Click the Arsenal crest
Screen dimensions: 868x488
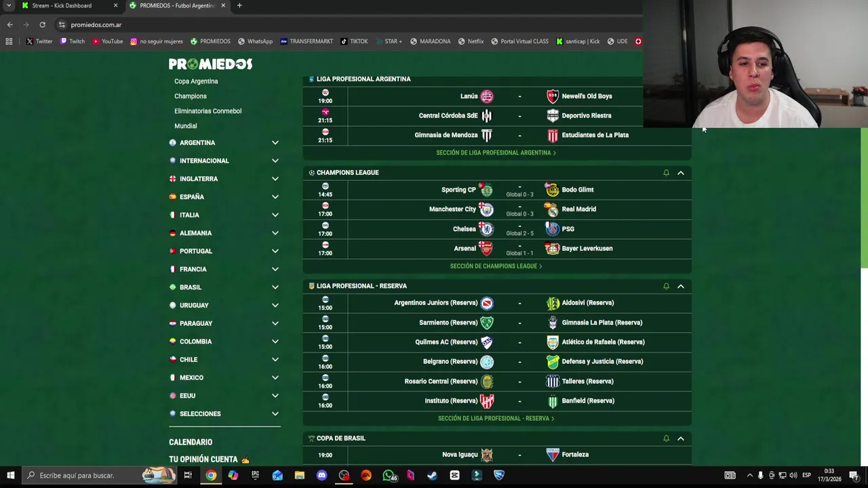pos(486,248)
